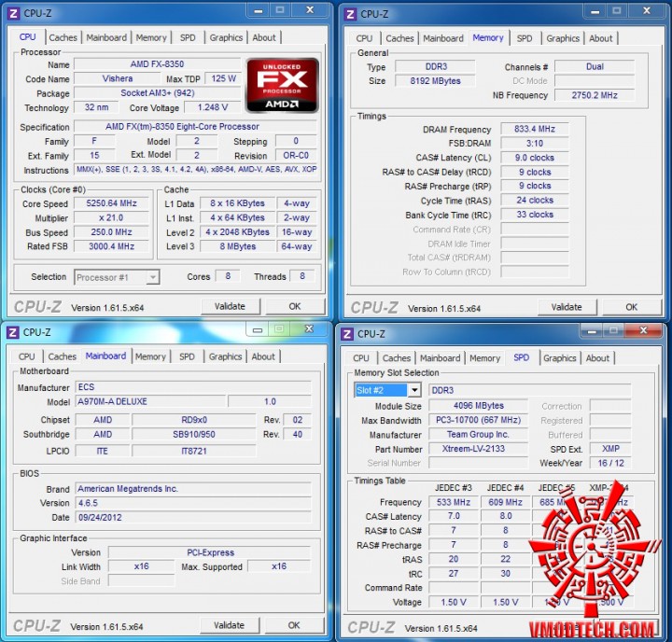Select the Caches tab in the Memory window
This screenshot has width=672, height=642.
coord(399,38)
